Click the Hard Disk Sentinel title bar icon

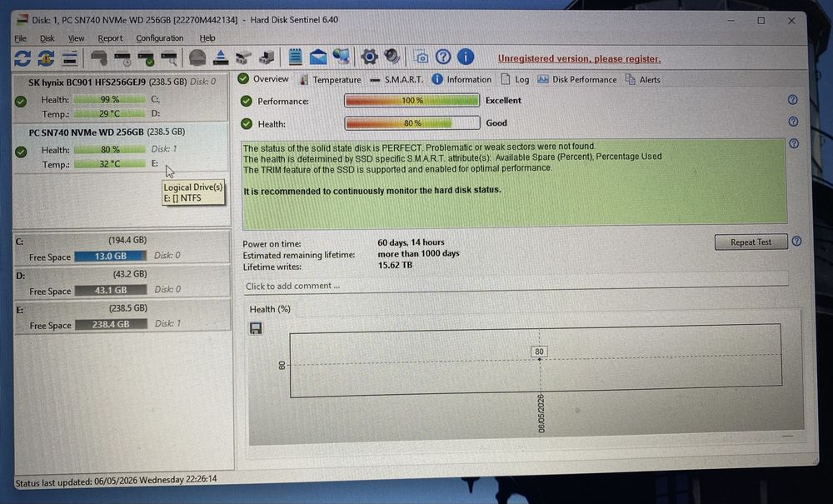(x=22, y=20)
